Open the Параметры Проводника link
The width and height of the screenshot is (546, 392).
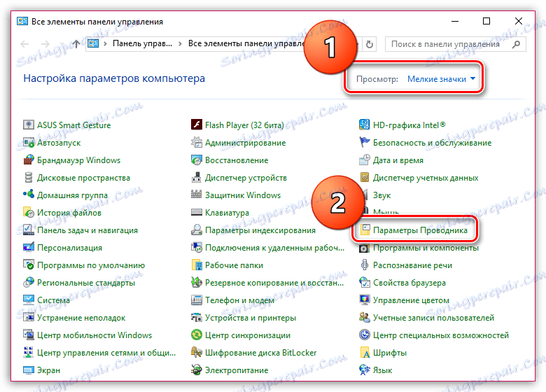[420, 230]
